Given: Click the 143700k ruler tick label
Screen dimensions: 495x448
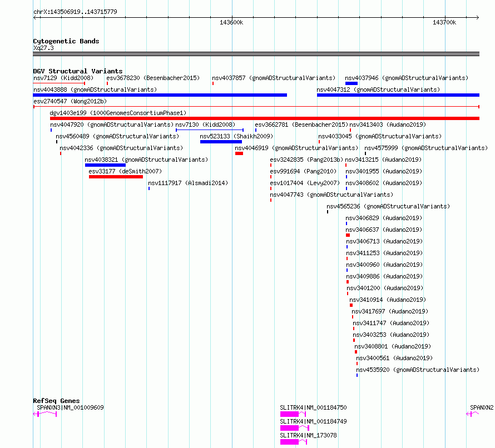Looking at the screenshot, I should [444, 22].
